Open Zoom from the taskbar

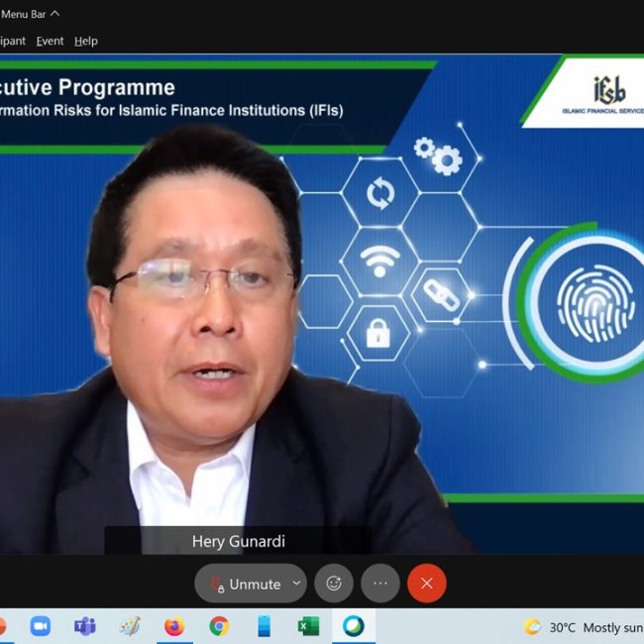pyautogui.click(x=41, y=626)
